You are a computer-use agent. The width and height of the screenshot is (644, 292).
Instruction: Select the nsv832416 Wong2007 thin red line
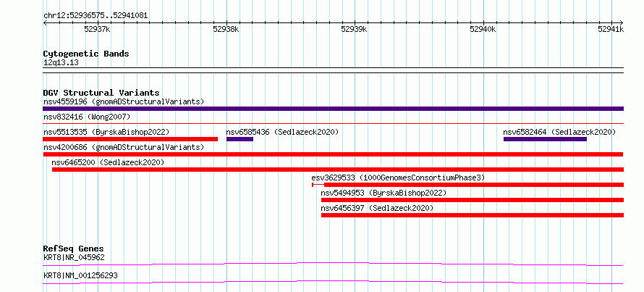click(x=333, y=123)
